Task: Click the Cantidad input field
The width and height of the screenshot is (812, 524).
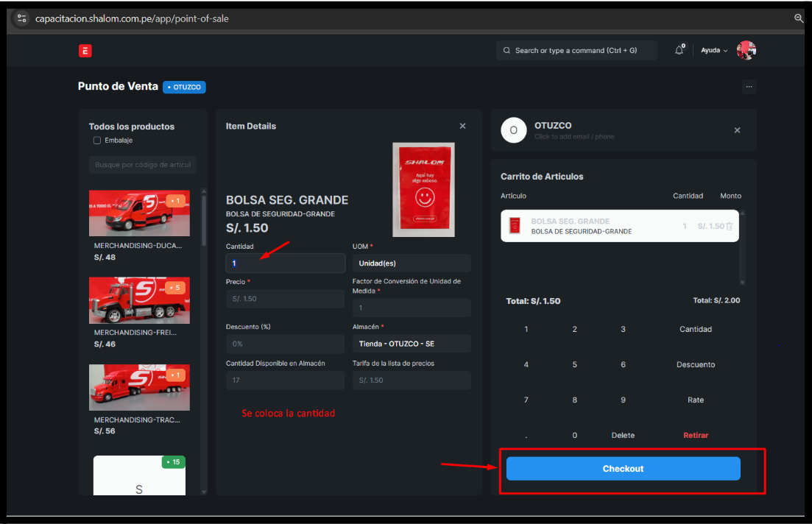Action: [285, 263]
